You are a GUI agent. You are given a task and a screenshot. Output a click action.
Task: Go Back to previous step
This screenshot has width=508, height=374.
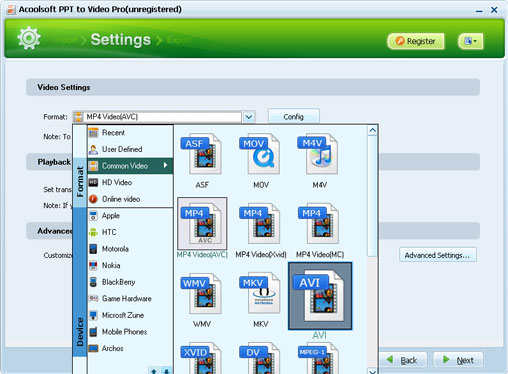tap(403, 360)
